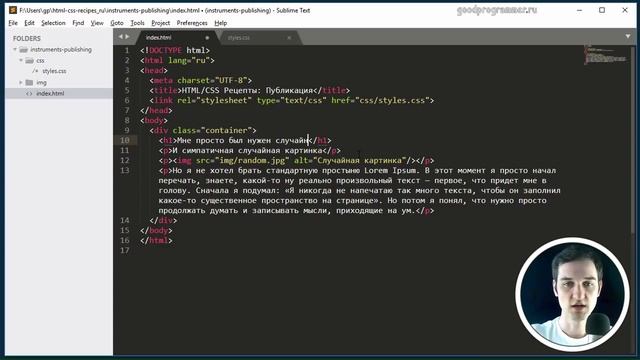Click the closing </body> tag line
The height and width of the screenshot is (360, 640).
point(156,231)
